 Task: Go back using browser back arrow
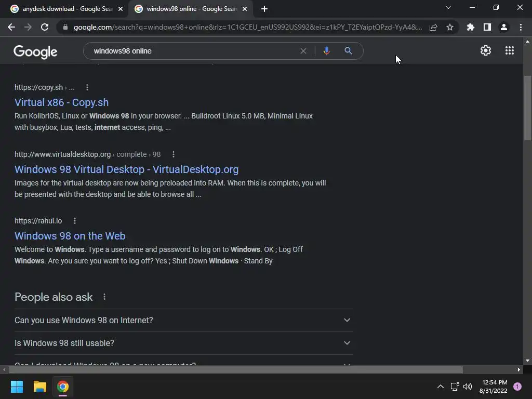tap(11, 27)
